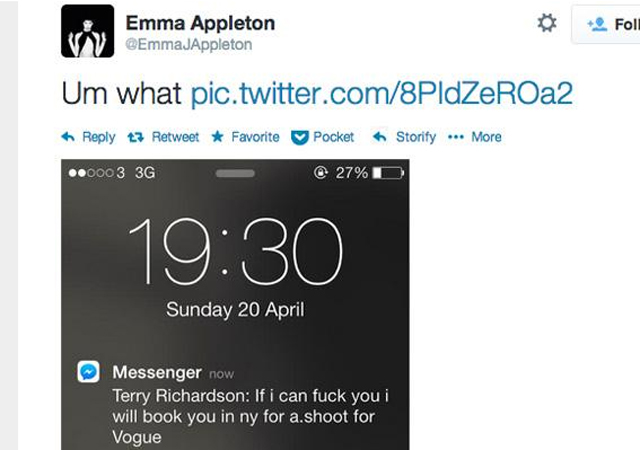Click the 3G network indicator
The width and height of the screenshot is (640, 450).
145,173
